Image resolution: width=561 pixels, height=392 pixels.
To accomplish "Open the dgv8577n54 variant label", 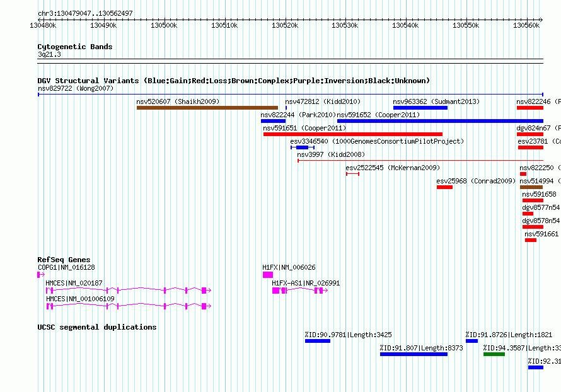I will 541,207.
